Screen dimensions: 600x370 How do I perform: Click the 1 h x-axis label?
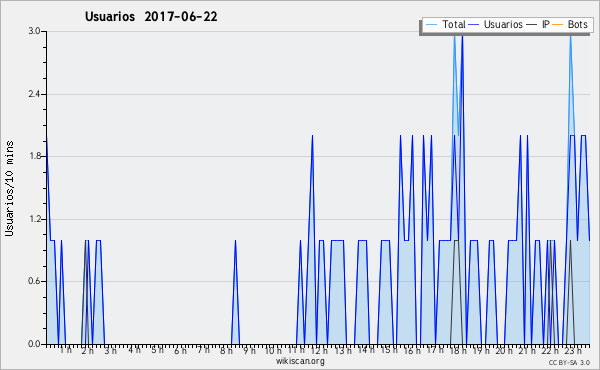[x=65, y=350]
